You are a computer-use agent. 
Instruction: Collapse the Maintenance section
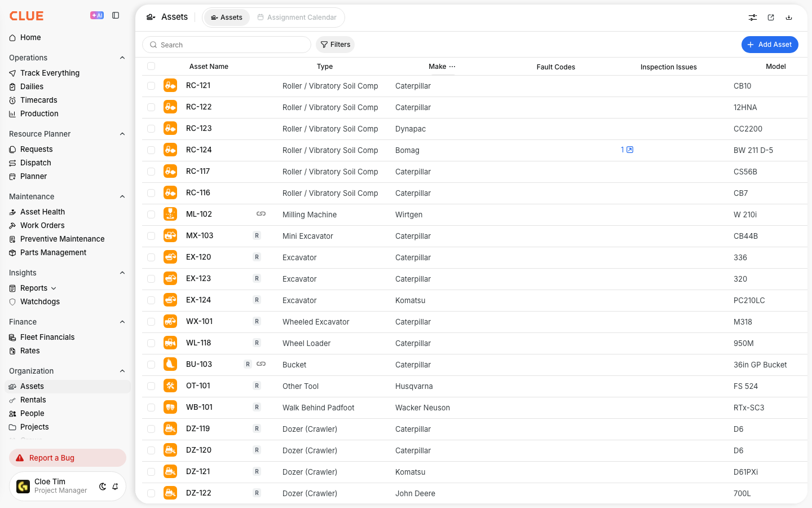tap(122, 196)
